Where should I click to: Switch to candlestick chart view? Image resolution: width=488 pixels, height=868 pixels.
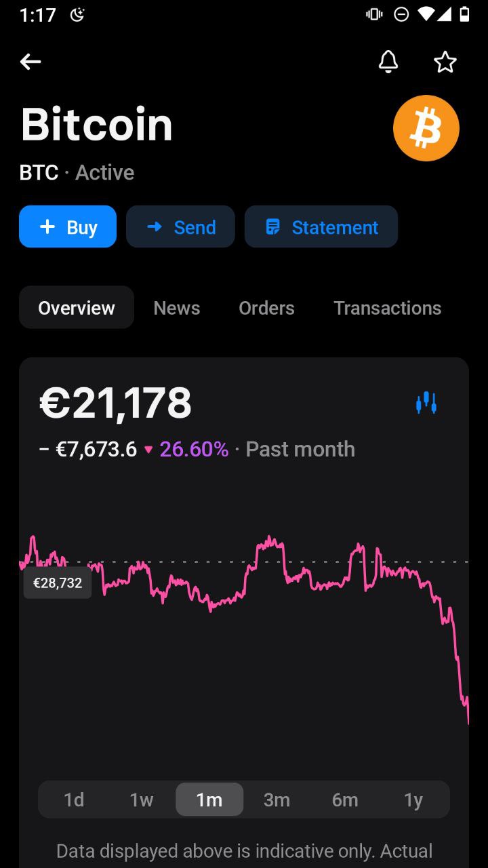pyautogui.click(x=426, y=403)
